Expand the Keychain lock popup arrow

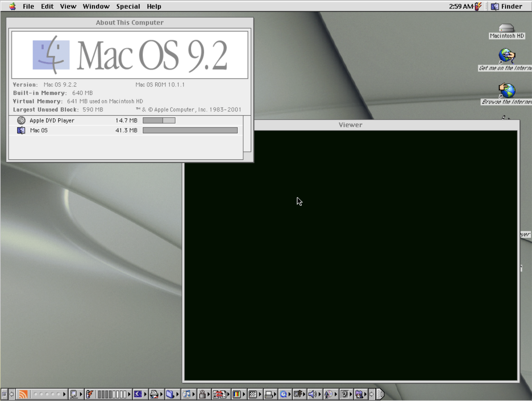tap(209, 394)
